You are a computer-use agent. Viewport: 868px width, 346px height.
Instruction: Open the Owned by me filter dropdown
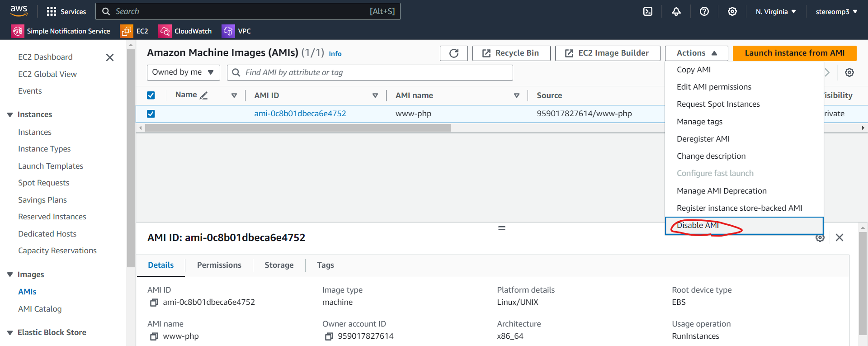click(x=184, y=72)
